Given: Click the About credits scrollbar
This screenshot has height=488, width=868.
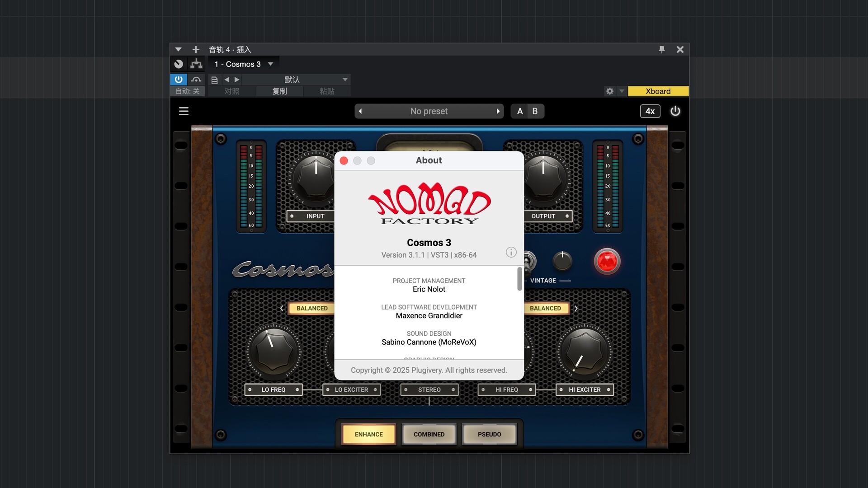Looking at the screenshot, I should coord(519,279).
